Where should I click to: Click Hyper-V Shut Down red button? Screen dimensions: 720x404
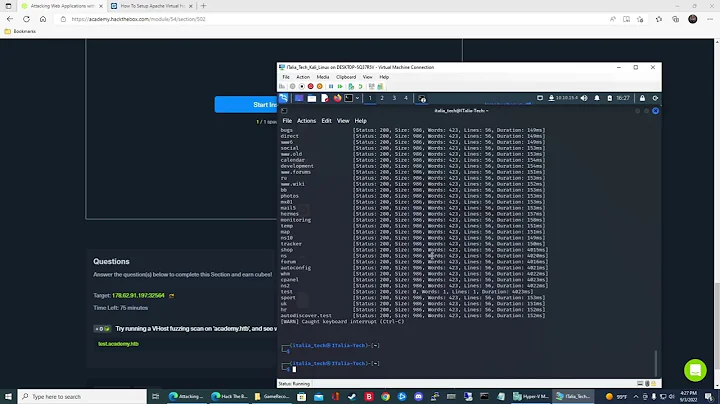pyautogui.click(x=310, y=86)
